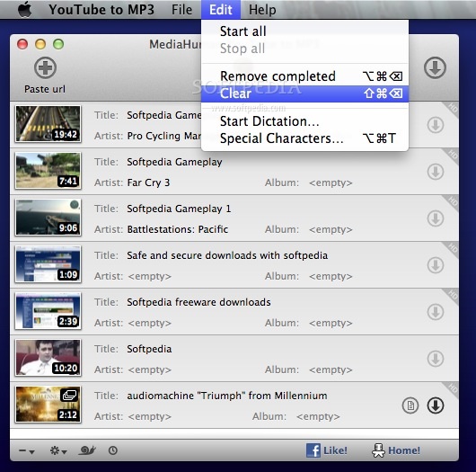Image resolution: width=476 pixels, height=472 pixels.
Task: Download the audiomachine Triumph track
Action: [436, 405]
